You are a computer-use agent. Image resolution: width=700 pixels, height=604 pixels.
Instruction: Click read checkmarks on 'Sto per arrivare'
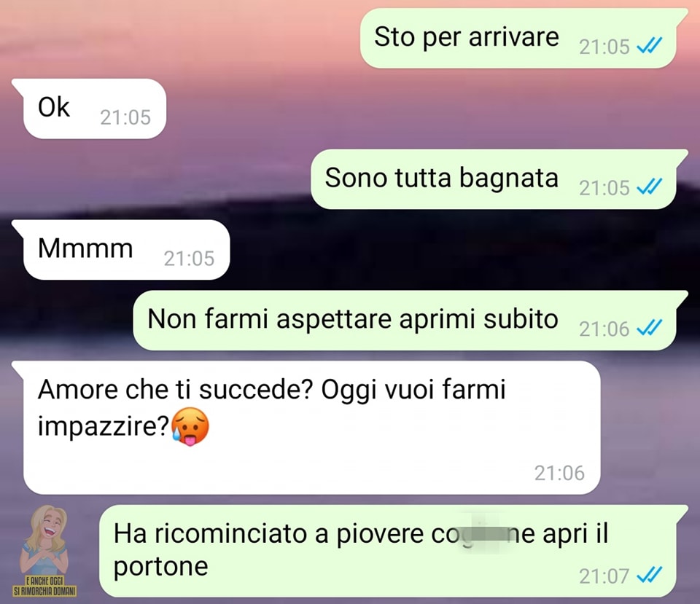650,45
